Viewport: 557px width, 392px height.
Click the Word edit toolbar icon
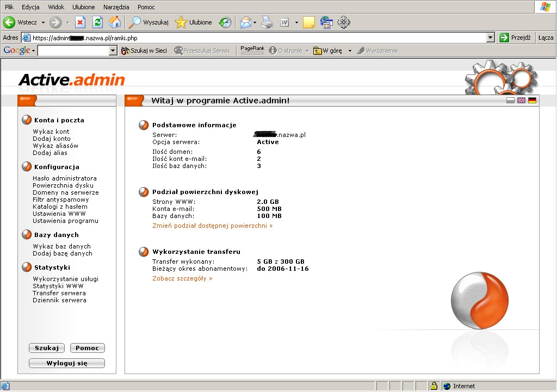[x=284, y=22]
